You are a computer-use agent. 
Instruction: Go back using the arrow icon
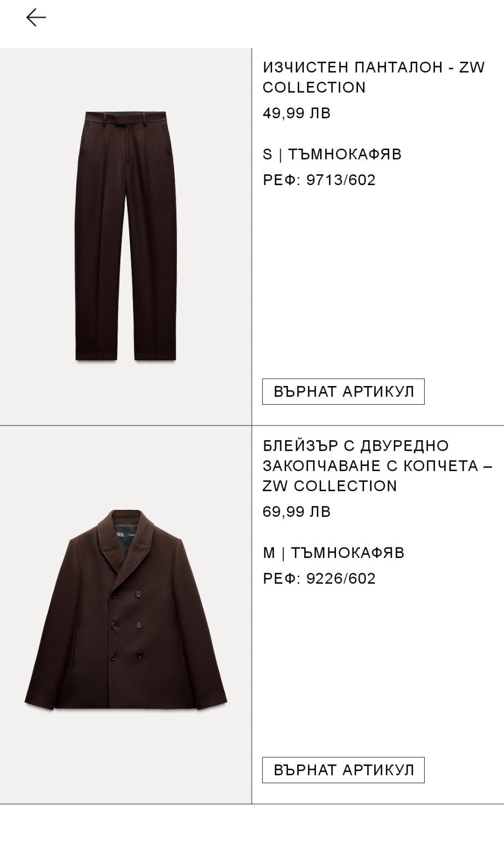coord(36,18)
